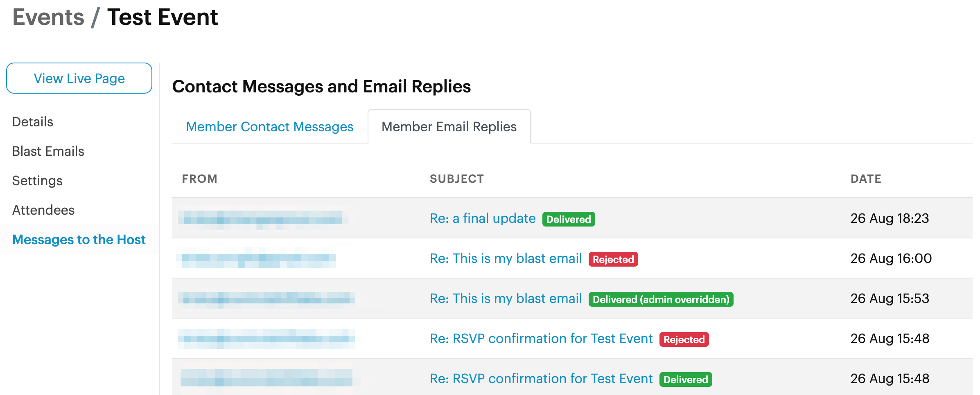Select Messages to the Host

point(79,240)
